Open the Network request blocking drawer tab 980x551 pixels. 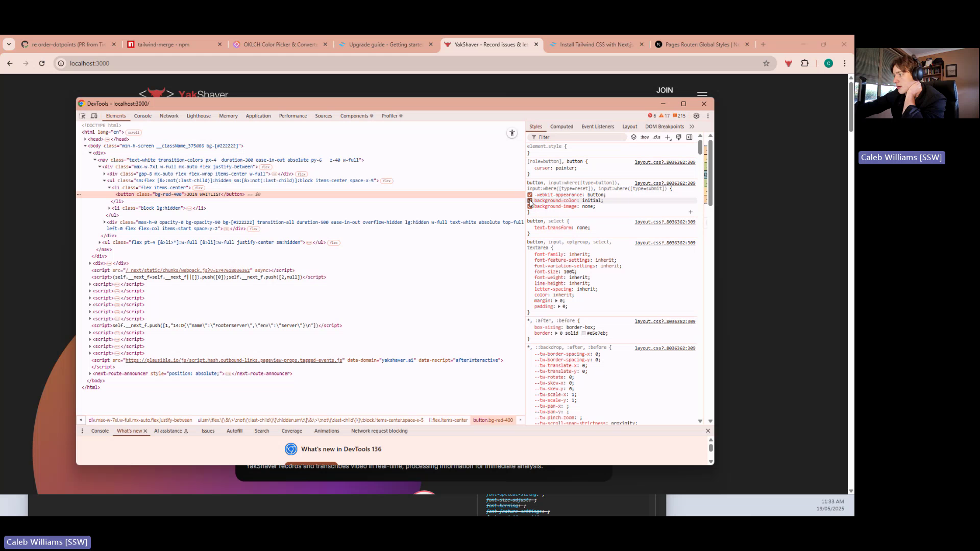pos(379,431)
